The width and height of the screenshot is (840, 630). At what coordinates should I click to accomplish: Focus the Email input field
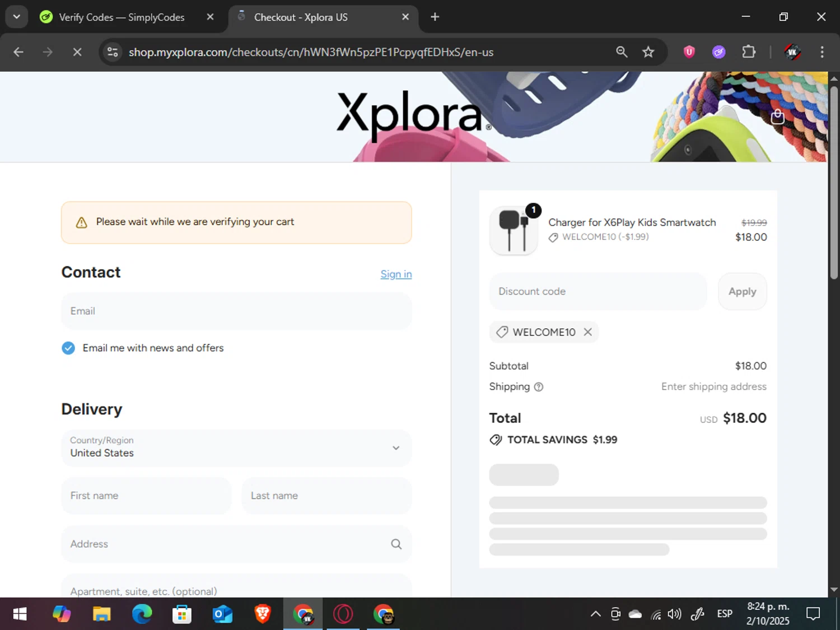tap(236, 311)
